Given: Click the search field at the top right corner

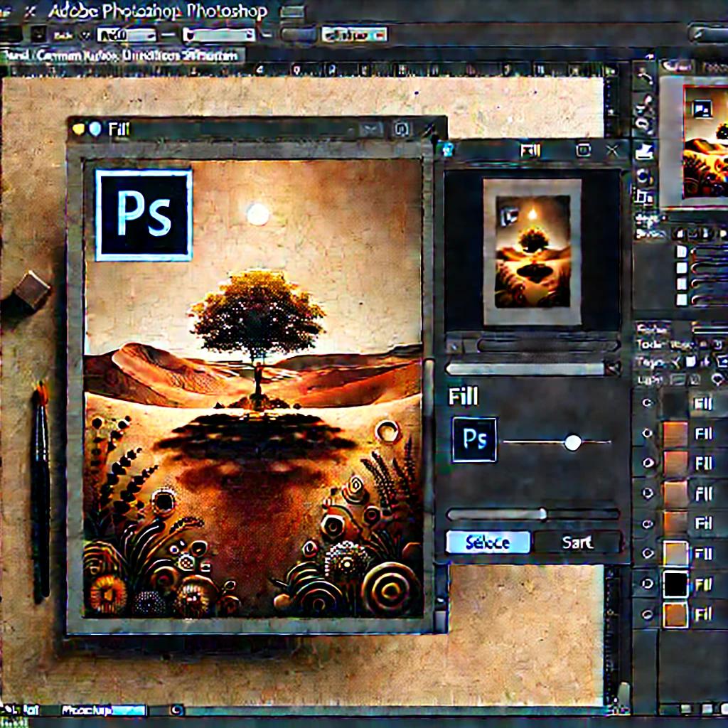Looking at the screenshot, I should 708,34.
